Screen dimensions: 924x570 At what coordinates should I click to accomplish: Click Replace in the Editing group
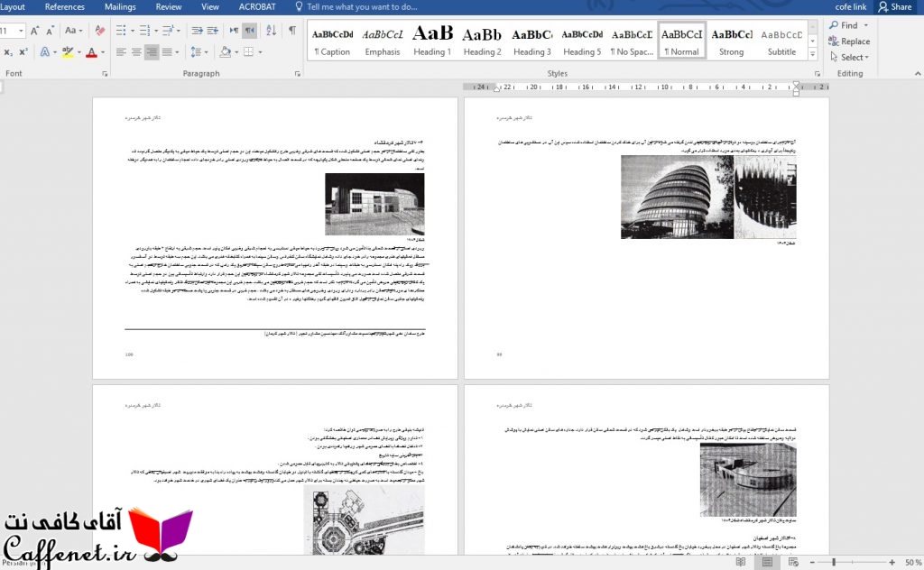coord(849,41)
